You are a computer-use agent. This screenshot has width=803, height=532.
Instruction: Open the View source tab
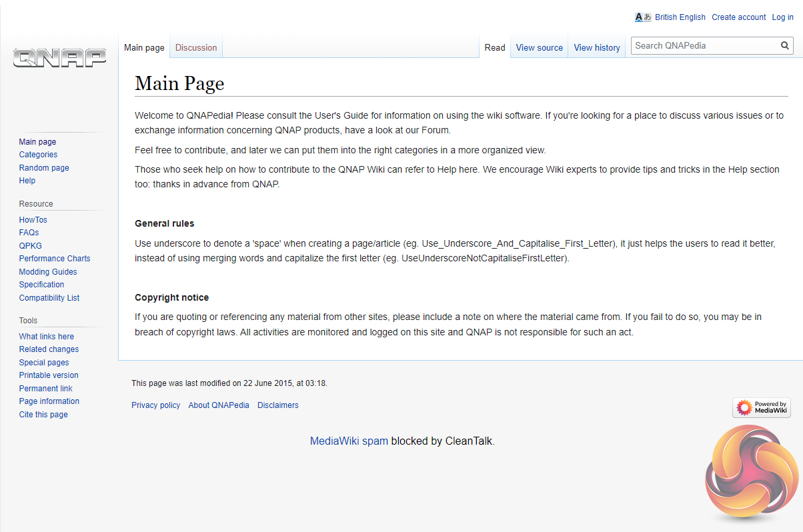tap(539, 48)
